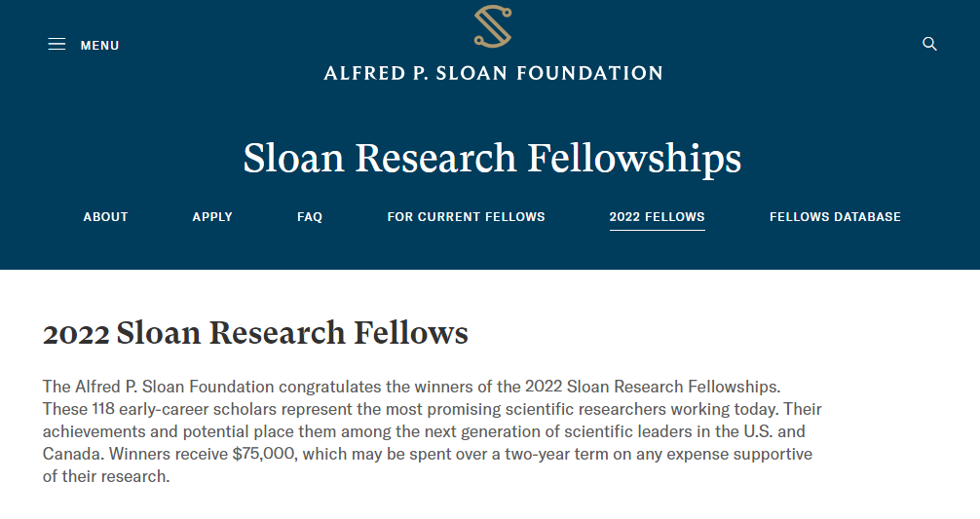The width and height of the screenshot is (980, 519).
Task: Click the MENU label text
Action: 100,45
